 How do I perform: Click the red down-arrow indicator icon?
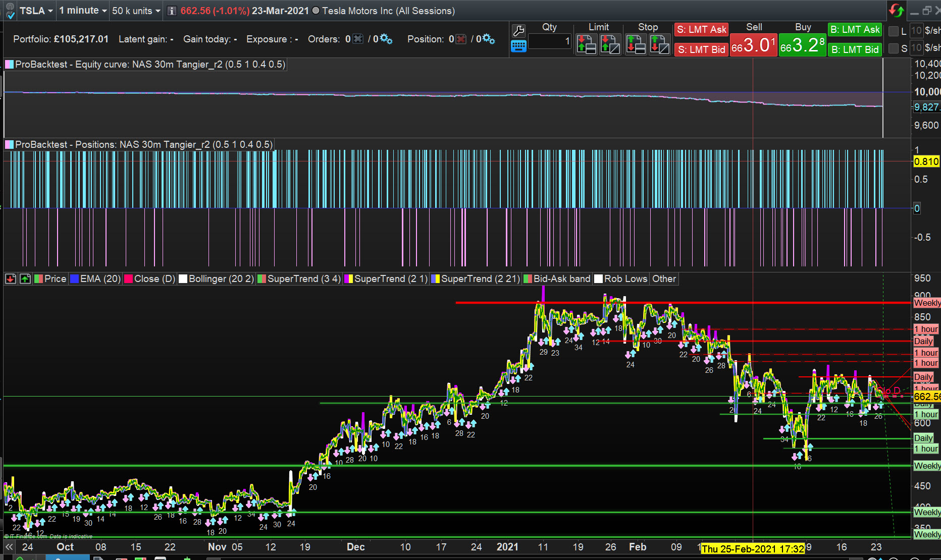[11, 278]
